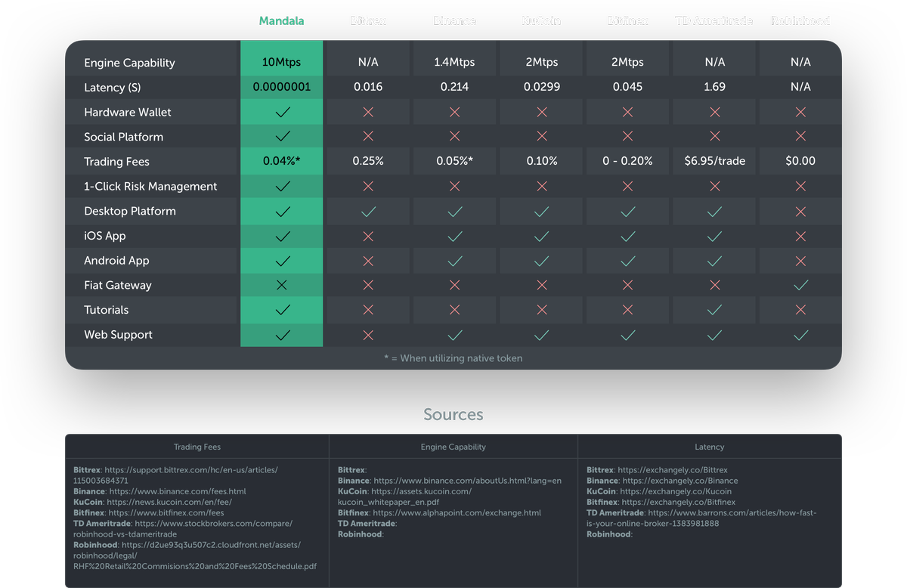The image size is (907, 588).
Task: Open Binance aboutUs.html engine capability link
Action: [x=468, y=481]
